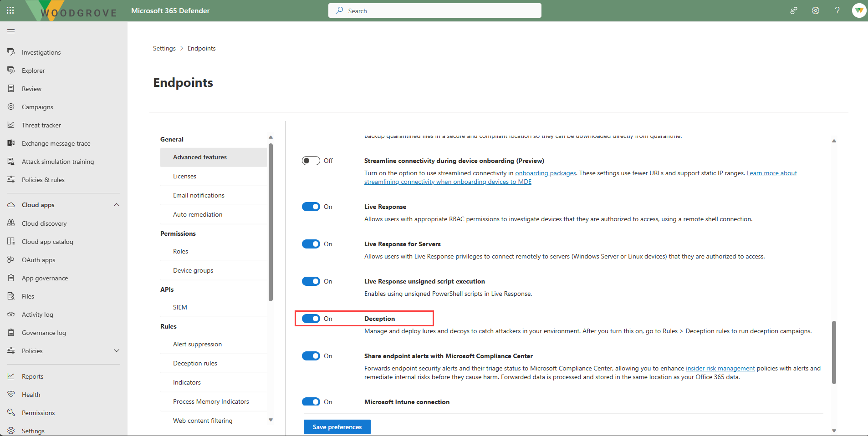Open Indicators settings
This screenshot has width=868, height=436.
click(214, 382)
